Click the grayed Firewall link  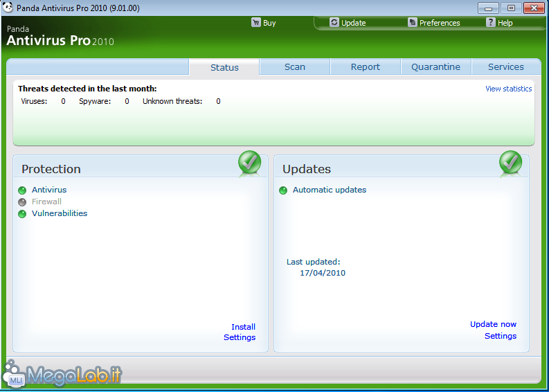click(46, 202)
